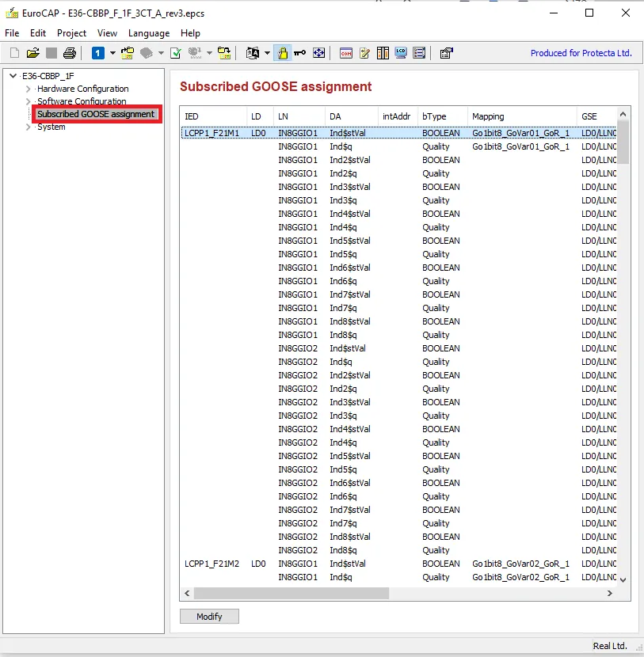
Task: Click the grey chip toolbar icon
Action: point(147,53)
